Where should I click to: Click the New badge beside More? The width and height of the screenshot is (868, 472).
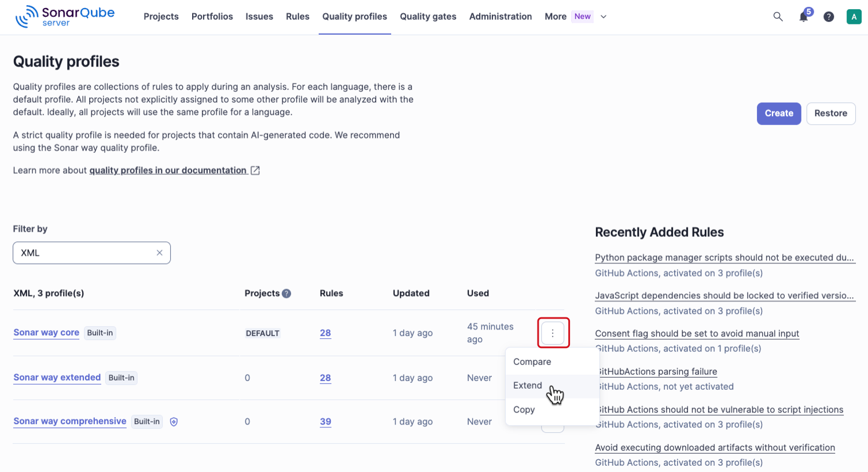(x=582, y=16)
